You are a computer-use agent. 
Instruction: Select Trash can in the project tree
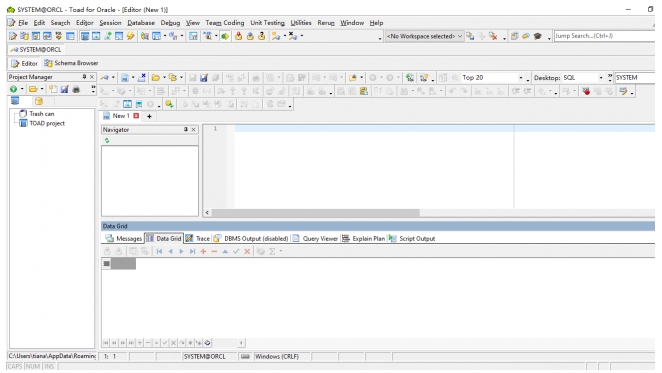click(x=37, y=114)
